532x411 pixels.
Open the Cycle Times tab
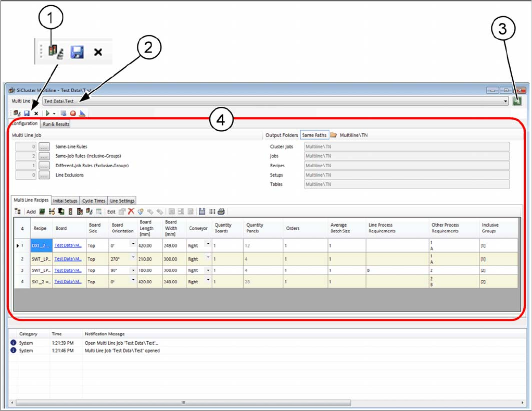93,201
